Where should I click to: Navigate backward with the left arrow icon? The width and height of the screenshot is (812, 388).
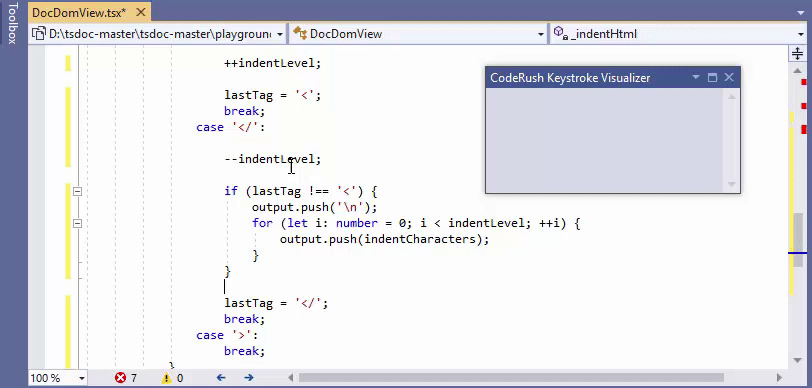coord(221,378)
